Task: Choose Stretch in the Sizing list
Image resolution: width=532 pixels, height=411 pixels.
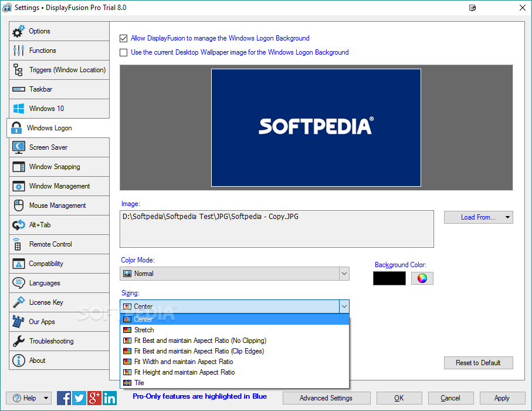Action: pyautogui.click(x=235, y=330)
